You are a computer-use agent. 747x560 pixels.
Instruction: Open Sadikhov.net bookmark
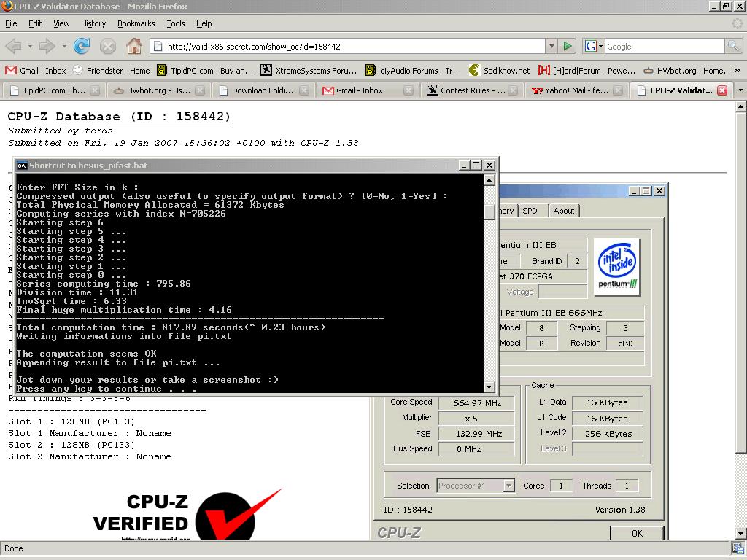point(499,71)
